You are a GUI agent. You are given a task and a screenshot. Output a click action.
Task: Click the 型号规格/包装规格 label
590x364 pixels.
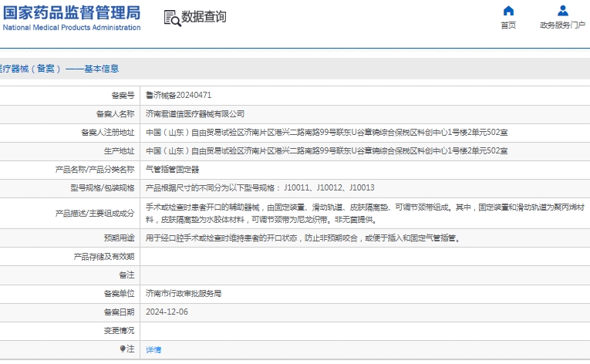(x=103, y=188)
